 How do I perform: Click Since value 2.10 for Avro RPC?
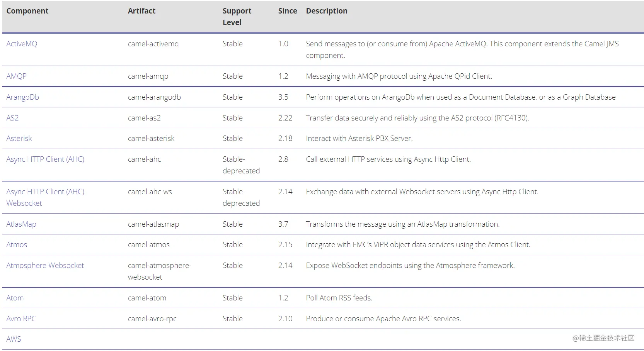[285, 319]
